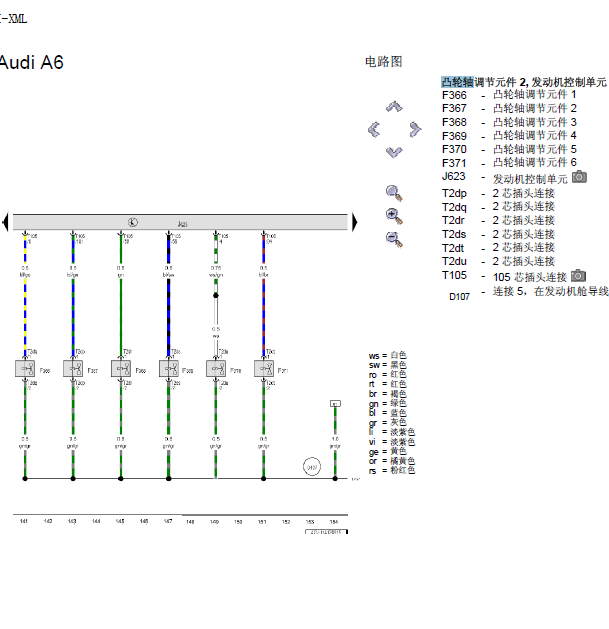Open the camera photo for T105
The width and height of the screenshot is (609, 629).
579,276
